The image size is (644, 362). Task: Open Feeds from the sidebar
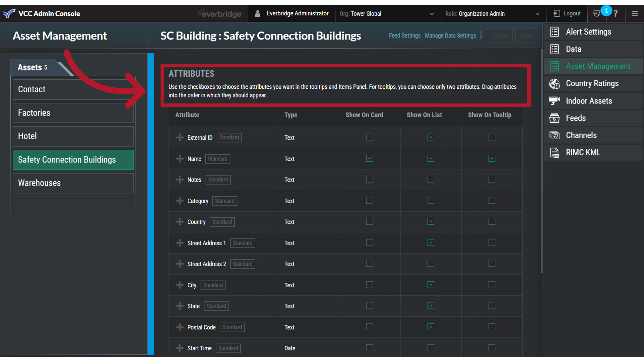pos(576,118)
